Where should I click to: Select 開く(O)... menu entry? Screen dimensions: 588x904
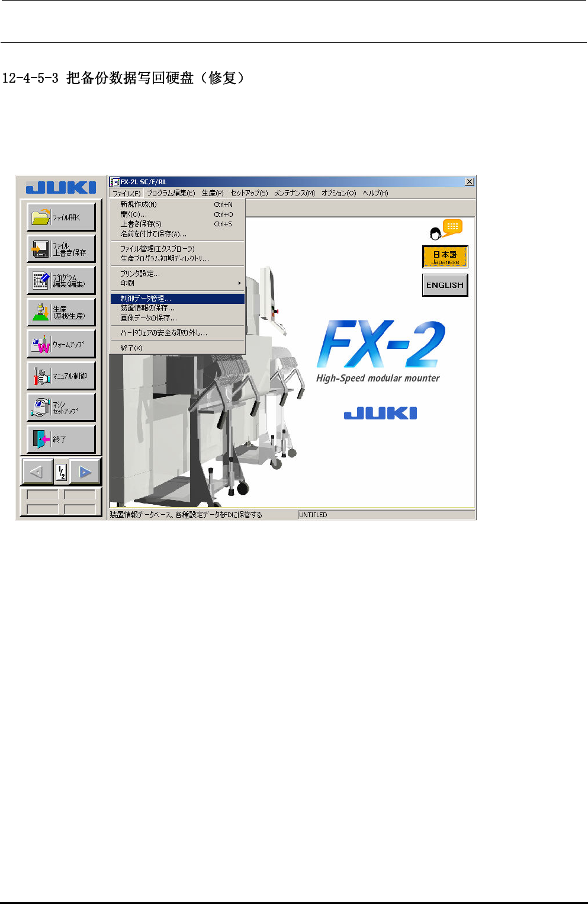click(178, 214)
